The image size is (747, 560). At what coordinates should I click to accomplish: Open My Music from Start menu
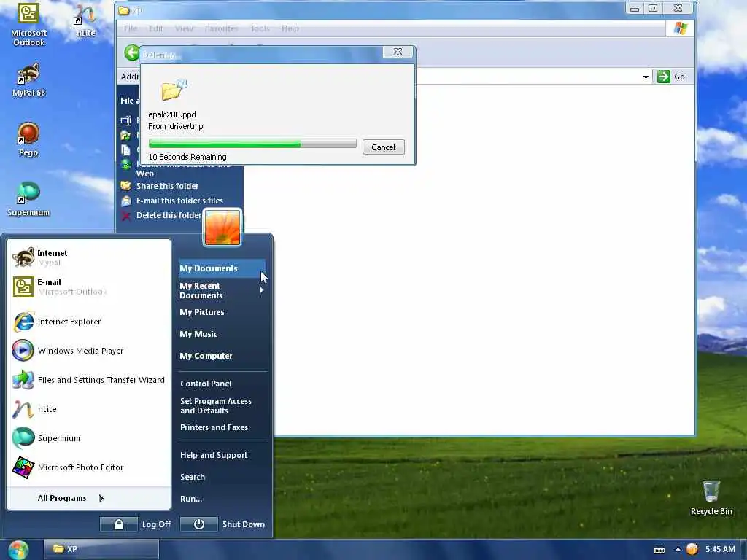click(198, 334)
